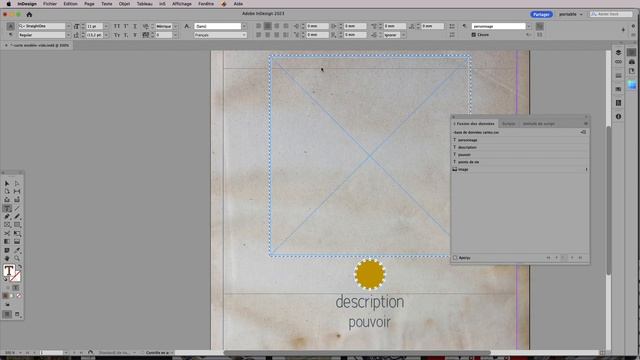
Task: Click the Home icon in title bar
Action: click(x=29, y=14)
